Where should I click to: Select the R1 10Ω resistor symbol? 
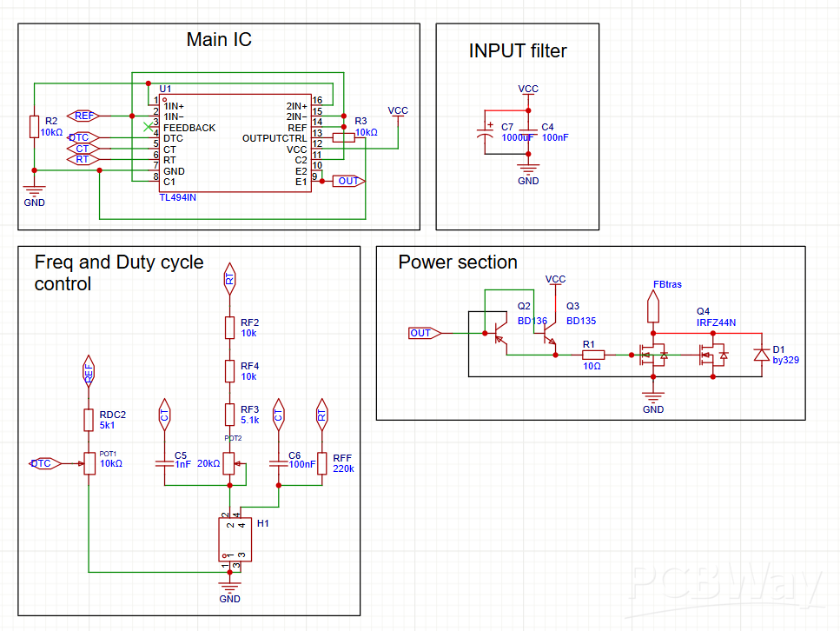point(593,355)
